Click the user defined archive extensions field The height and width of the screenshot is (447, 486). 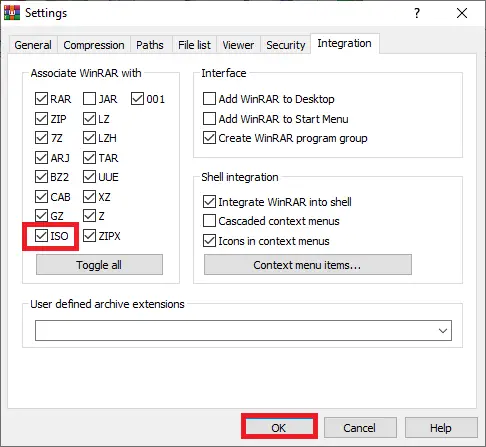pos(243,330)
